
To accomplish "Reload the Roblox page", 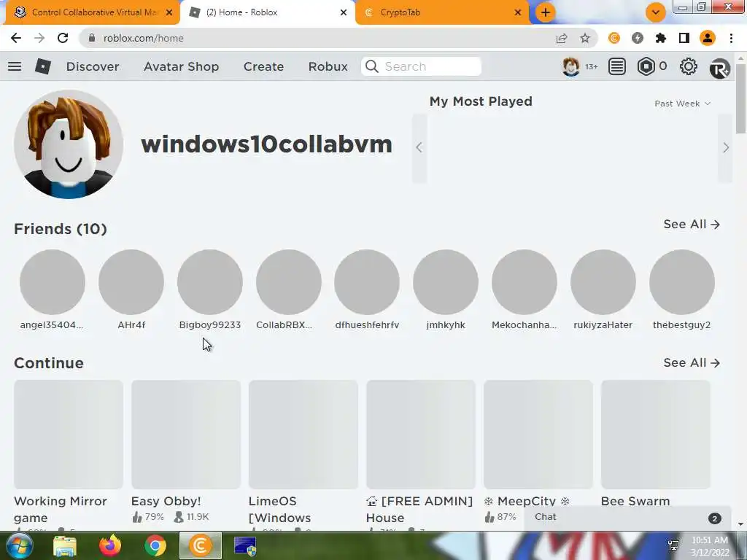I will tap(63, 38).
